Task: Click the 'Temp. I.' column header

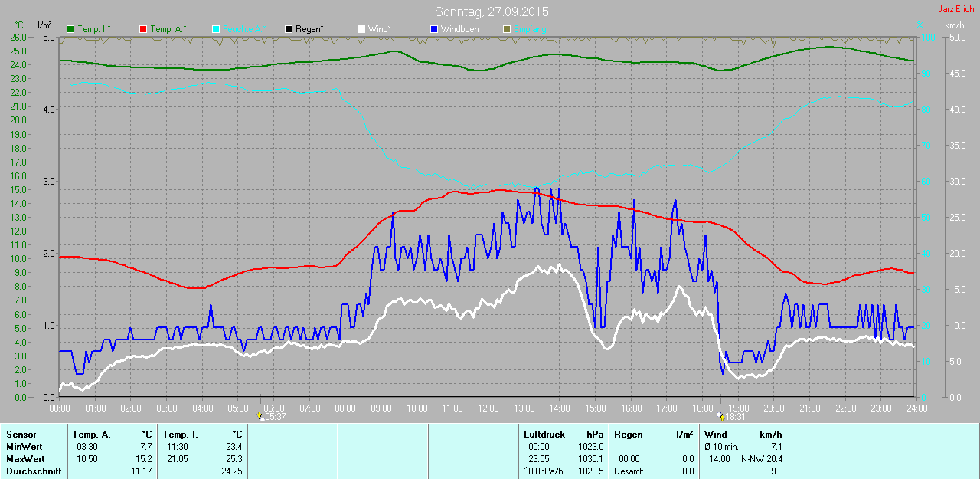Action: click(181, 435)
